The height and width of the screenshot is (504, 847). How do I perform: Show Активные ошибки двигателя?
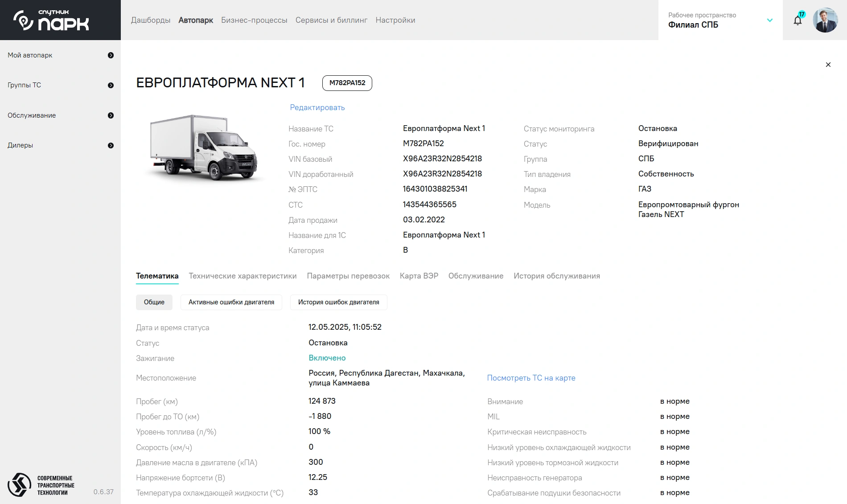(x=231, y=302)
